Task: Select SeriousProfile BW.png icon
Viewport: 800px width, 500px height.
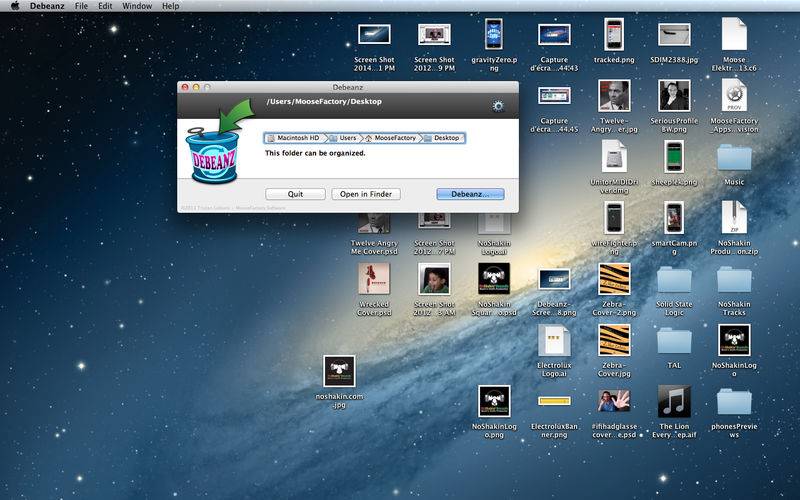Action: pos(674,95)
